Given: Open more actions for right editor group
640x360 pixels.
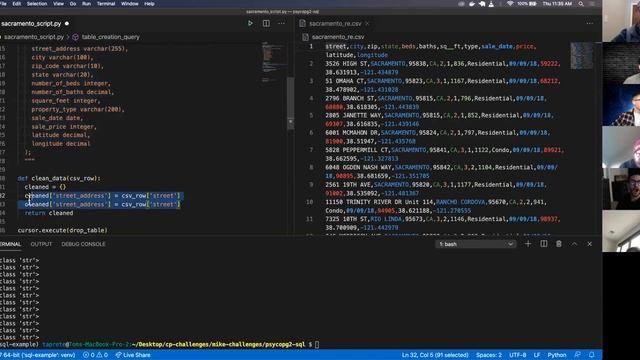Looking at the screenshot, I should point(589,23).
